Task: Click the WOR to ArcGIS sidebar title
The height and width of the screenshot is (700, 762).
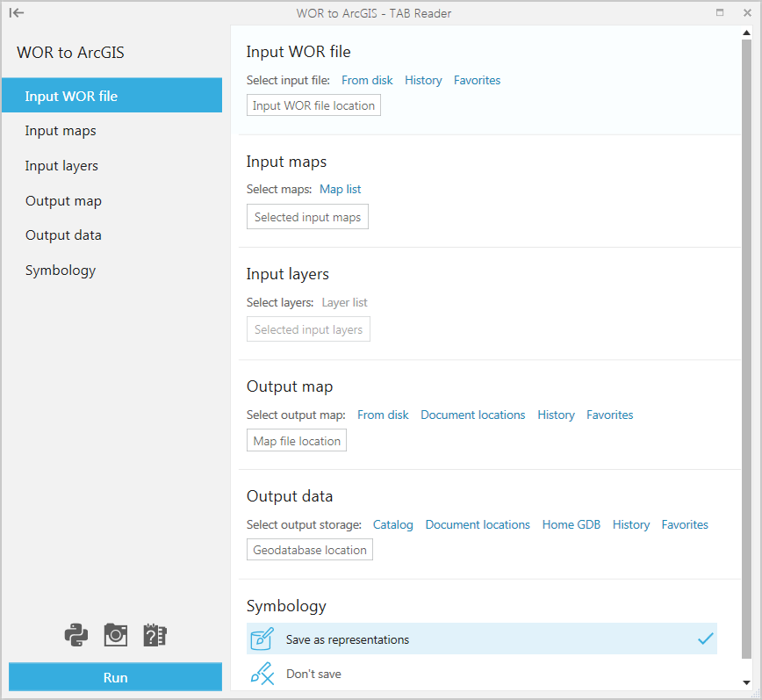Action: (x=70, y=53)
